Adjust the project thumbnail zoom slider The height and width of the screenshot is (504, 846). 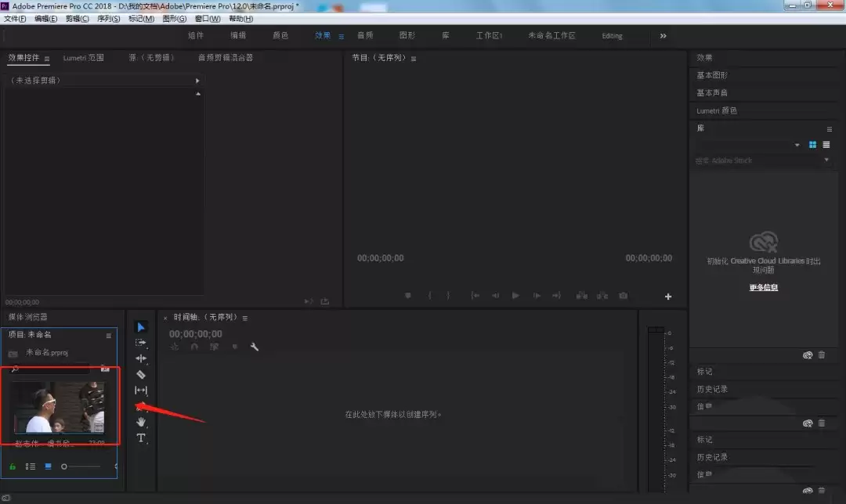81,466
